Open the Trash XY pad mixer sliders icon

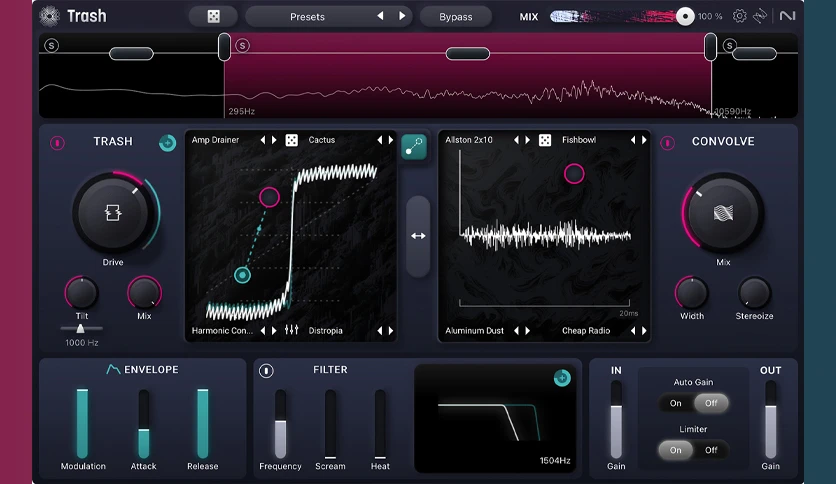click(292, 330)
